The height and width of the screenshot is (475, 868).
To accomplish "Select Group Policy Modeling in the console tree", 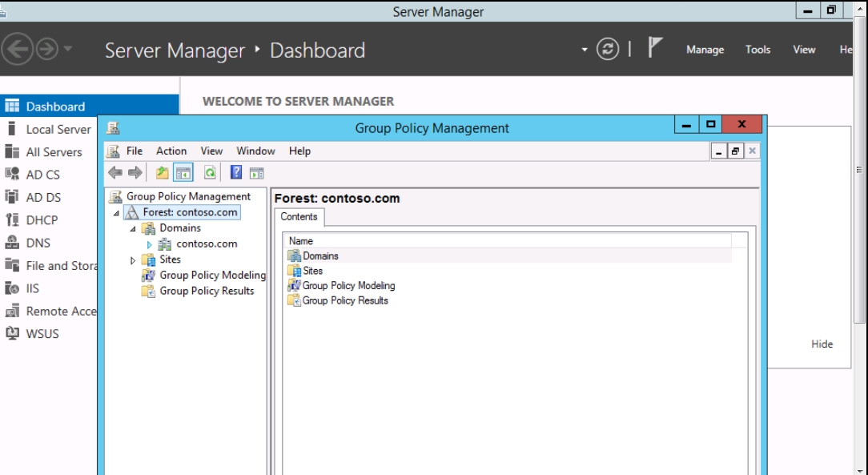I will tap(212, 276).
